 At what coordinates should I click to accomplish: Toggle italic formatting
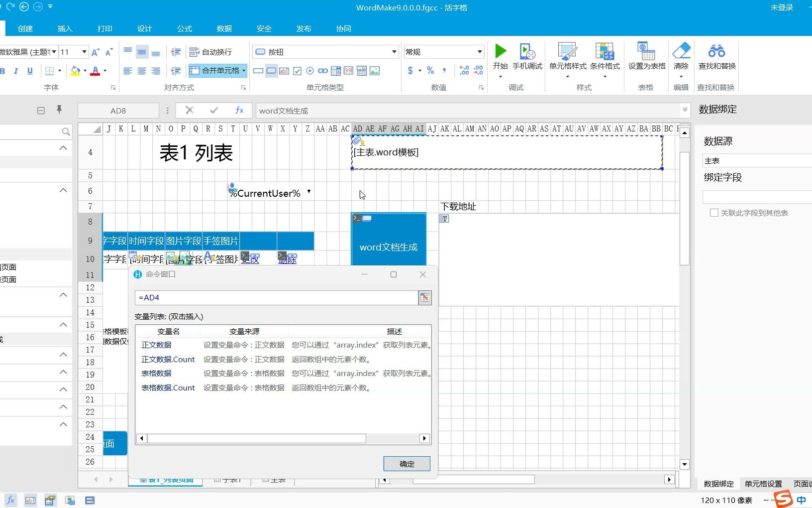coord(16,71)
